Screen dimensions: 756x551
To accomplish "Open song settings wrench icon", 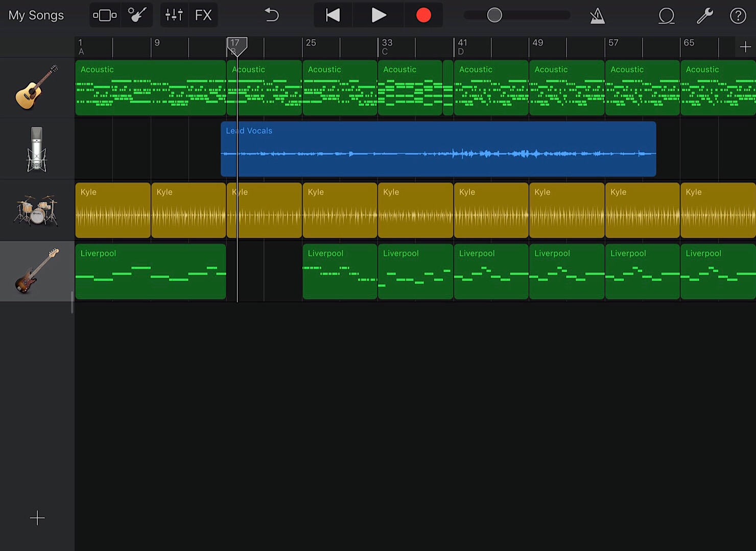I will [x=705, y=16].
